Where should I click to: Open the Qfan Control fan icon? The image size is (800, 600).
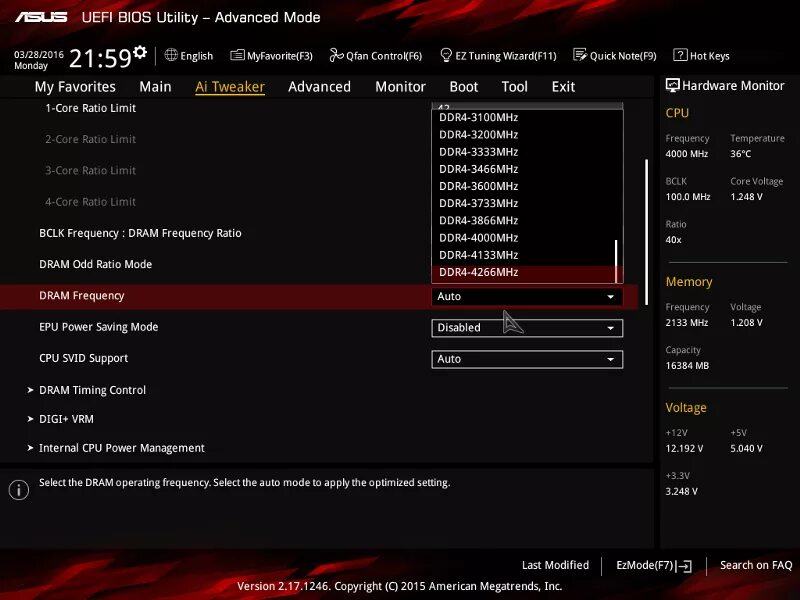336,55
